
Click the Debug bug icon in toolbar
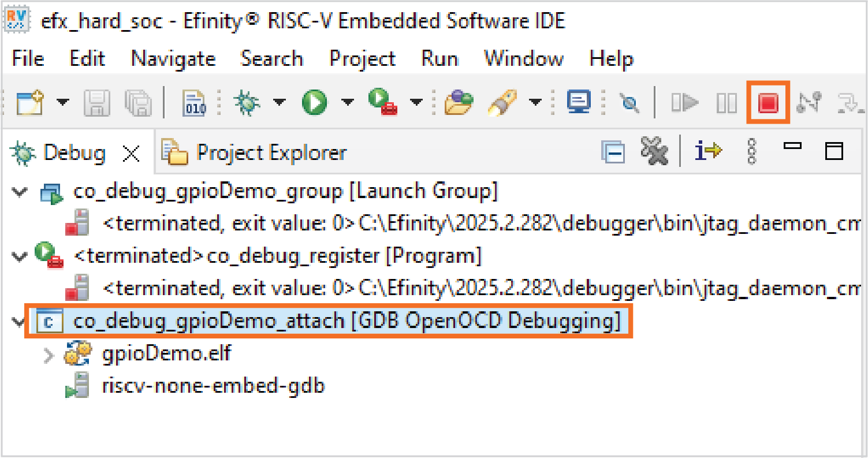tap(246, 103)
